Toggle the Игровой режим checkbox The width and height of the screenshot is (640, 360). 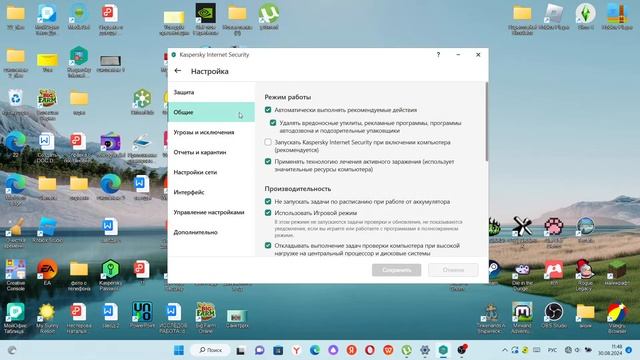[268, 213]
